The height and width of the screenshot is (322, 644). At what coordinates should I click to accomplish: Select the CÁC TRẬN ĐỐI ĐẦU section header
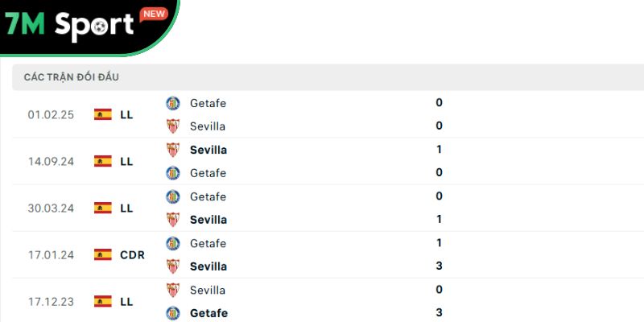(x=72, y=77)
